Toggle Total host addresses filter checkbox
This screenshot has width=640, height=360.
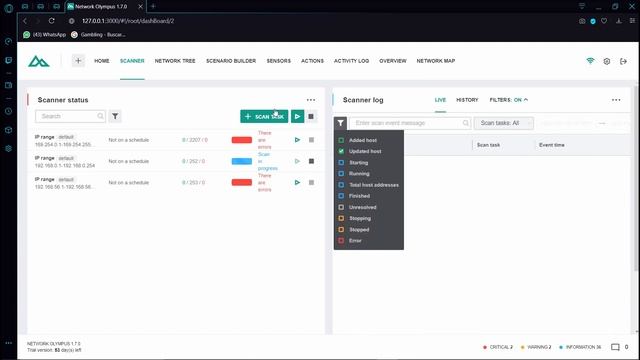[341, 185]
